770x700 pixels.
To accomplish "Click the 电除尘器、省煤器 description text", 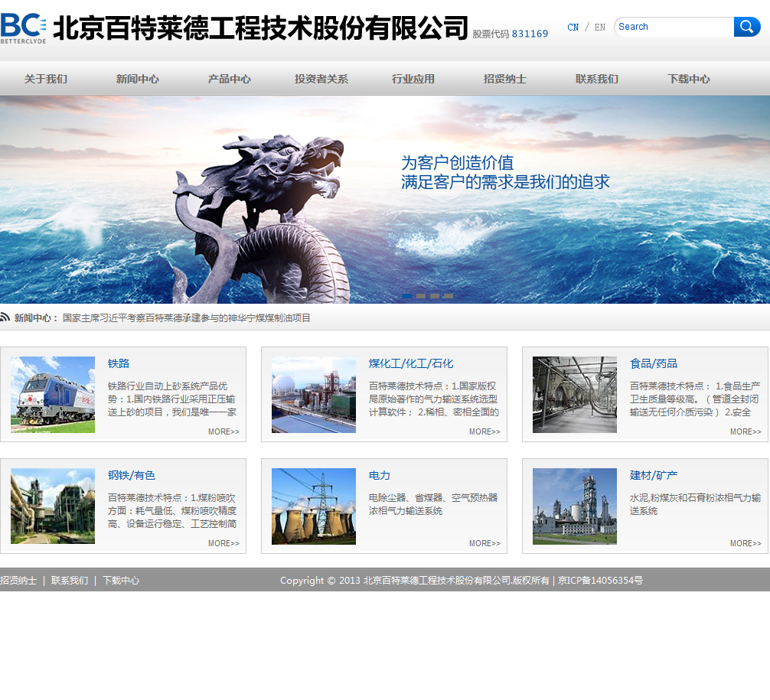I will (433, 504).
